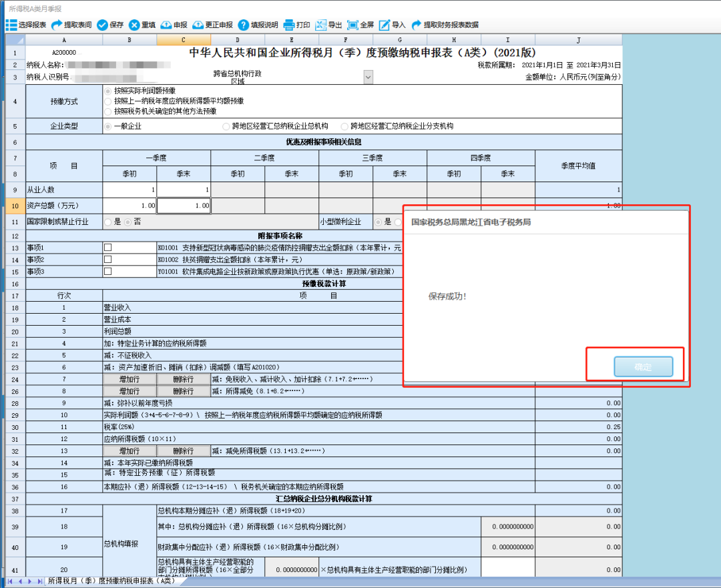Click 增加行 button in row 8
This screenshot has height=588, width=721.
130,391
